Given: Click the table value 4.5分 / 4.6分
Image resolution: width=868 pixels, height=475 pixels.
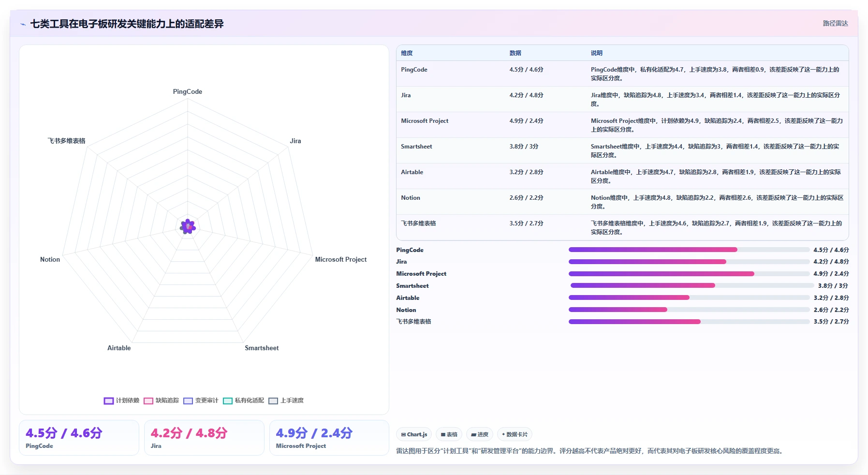Looking at the screenshot, I should pyautogui.click(x=526, y=70).
